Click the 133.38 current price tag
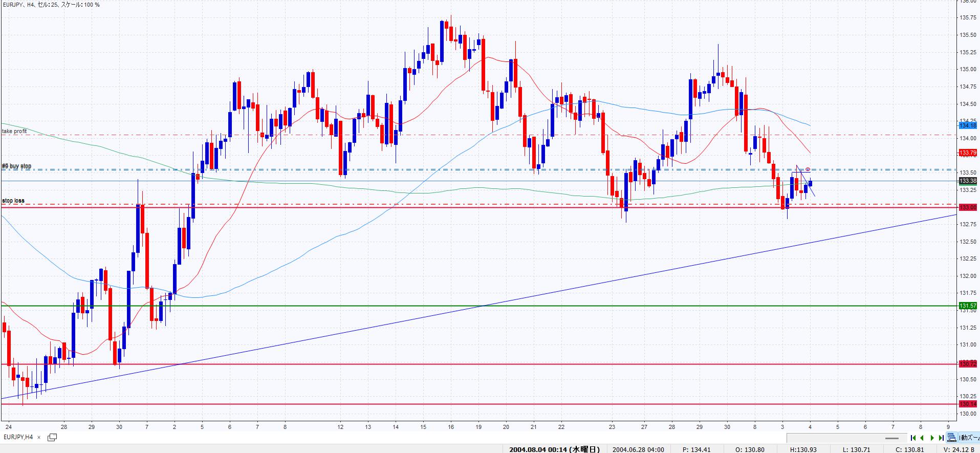This screenshot has width=980, height=453. (x=968, y=181)
